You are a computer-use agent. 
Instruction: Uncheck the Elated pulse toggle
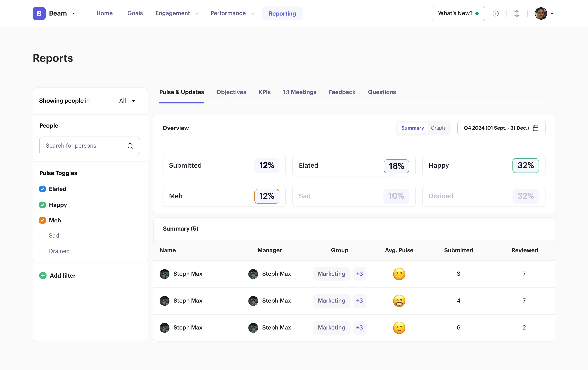click(42, 189)
